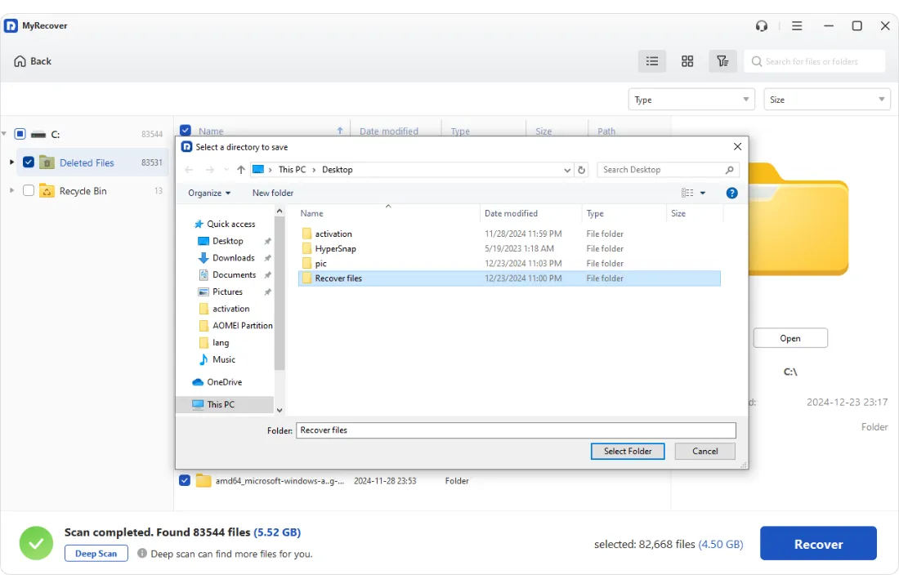Toggle the amd64_microsoft-windows folder checkbox
This screenshot has height=588, width=899.
coord(185,481)
